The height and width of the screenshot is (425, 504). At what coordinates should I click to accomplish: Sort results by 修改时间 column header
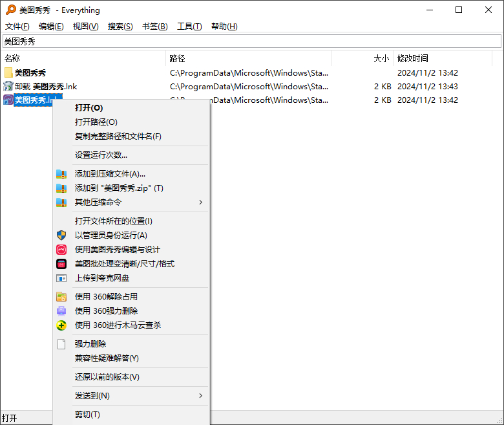[x=412, y=59]
